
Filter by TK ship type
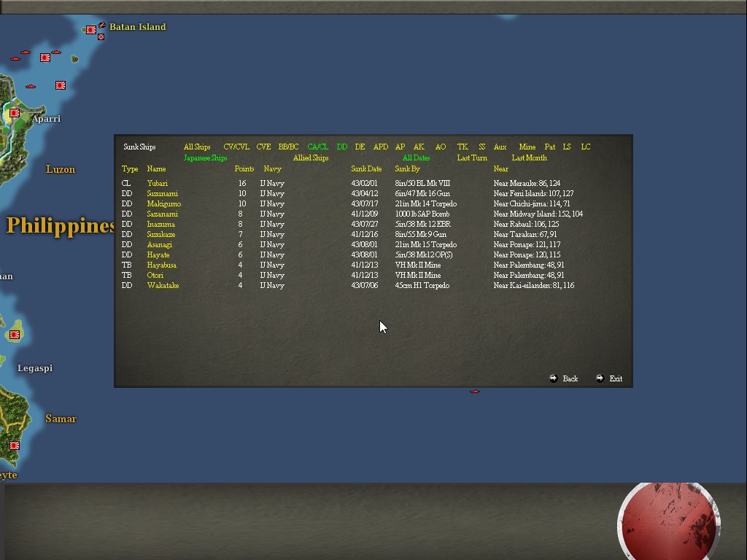[462, 147]
